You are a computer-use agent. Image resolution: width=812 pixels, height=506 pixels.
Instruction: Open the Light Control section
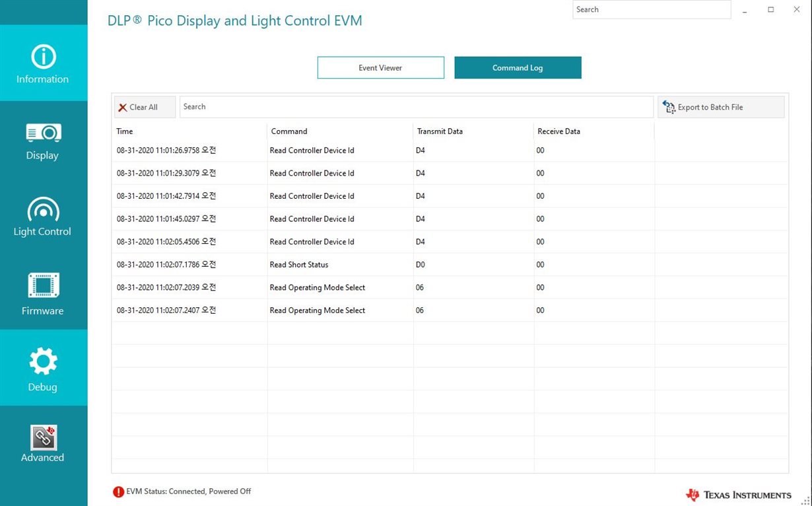(44, 216)
